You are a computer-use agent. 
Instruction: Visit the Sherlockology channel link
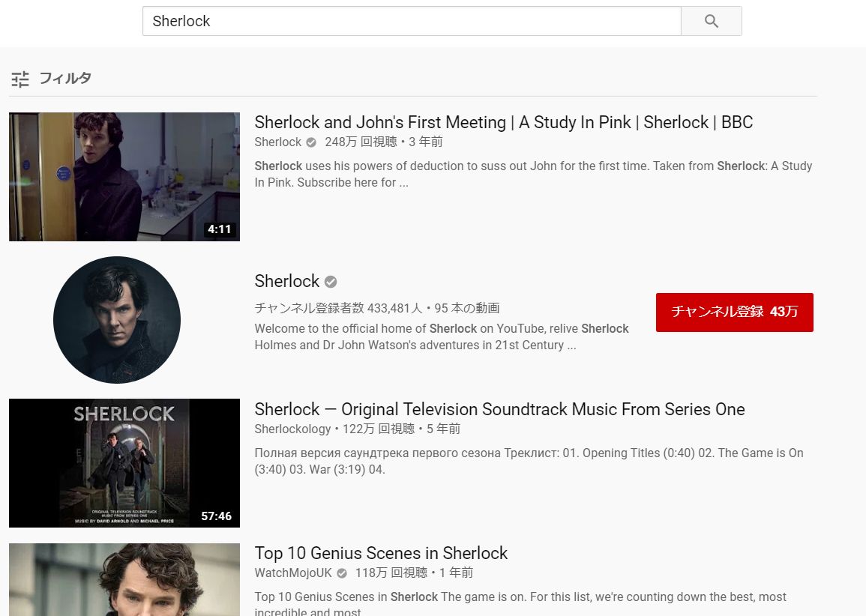[x=292, y=429]
